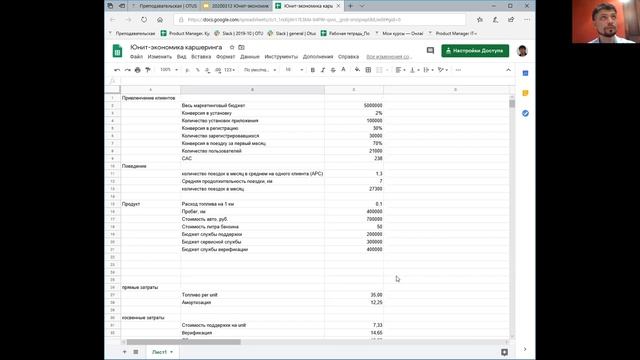Switch to the 20200312 Юнит-экономика tab

(x=236, y=6)
